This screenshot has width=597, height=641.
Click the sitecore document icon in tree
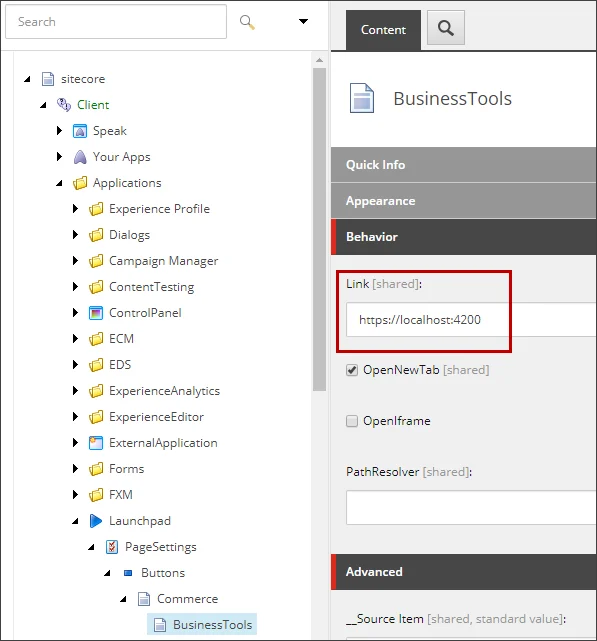pyautogui.click(x=48, y=78)
